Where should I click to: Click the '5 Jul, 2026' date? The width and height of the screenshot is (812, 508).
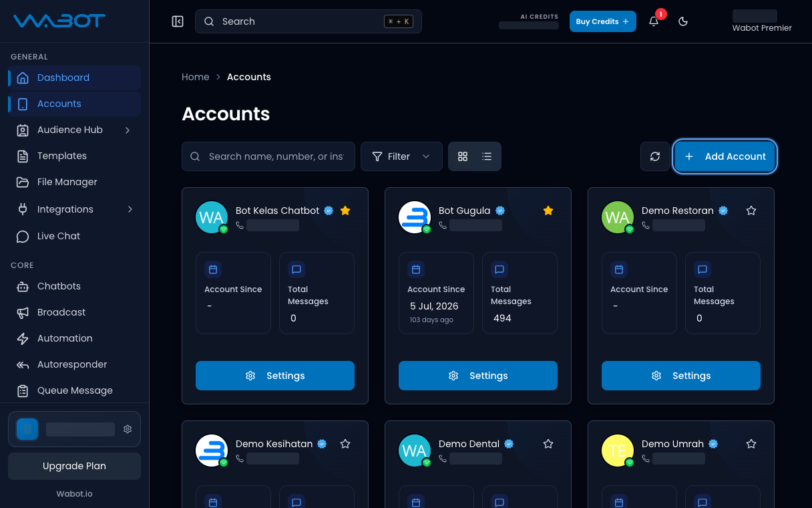pos(434,306)
